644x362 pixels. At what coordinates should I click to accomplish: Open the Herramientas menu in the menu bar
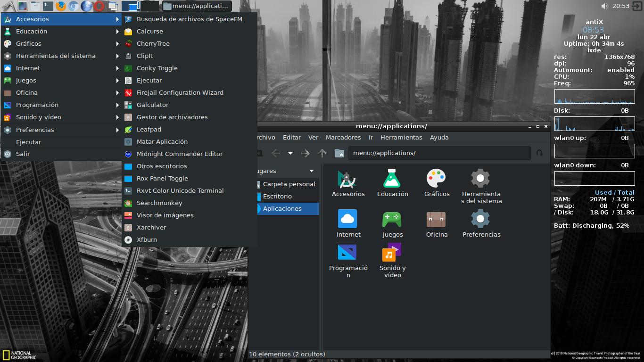pyautogui.click(x=401, y=138)
